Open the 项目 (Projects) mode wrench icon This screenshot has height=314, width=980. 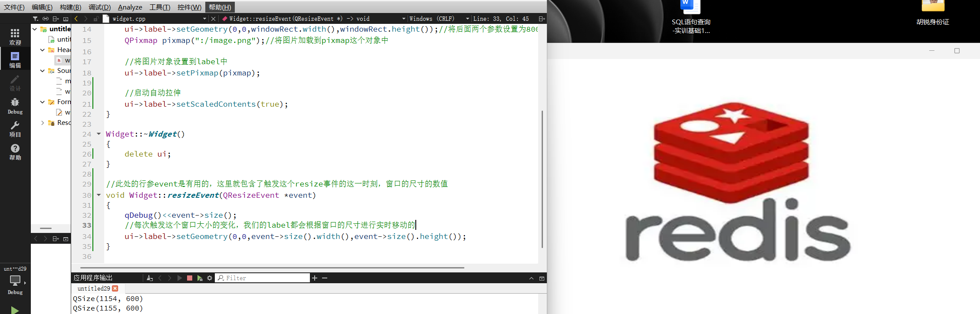click(x=15, y=129)
